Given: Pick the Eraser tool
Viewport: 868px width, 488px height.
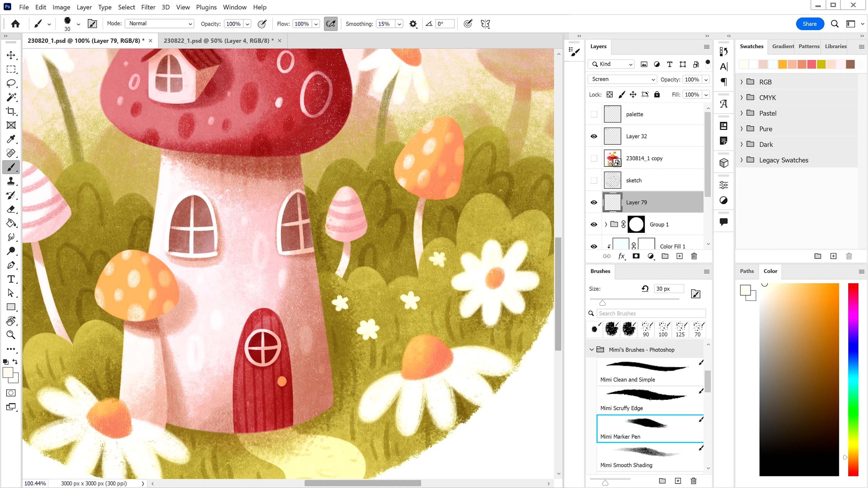Looking at the screenshot, I should pyautogui.click(x=11, y=209).
